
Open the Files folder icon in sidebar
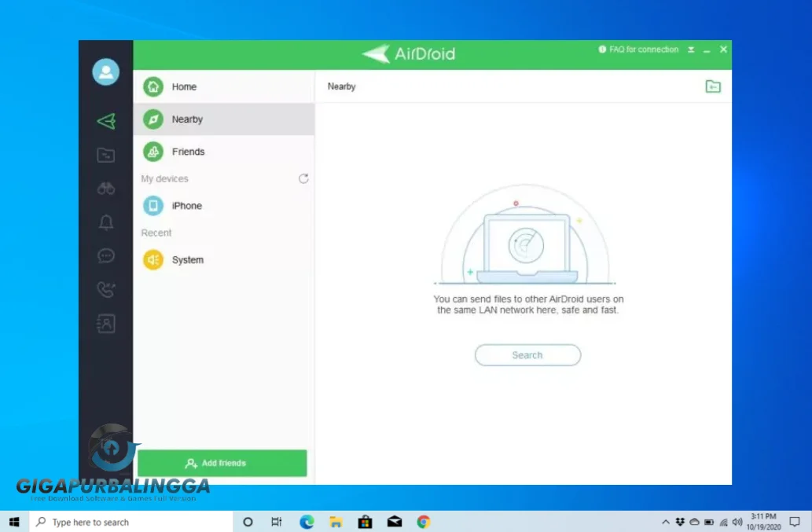coord(105,155)
